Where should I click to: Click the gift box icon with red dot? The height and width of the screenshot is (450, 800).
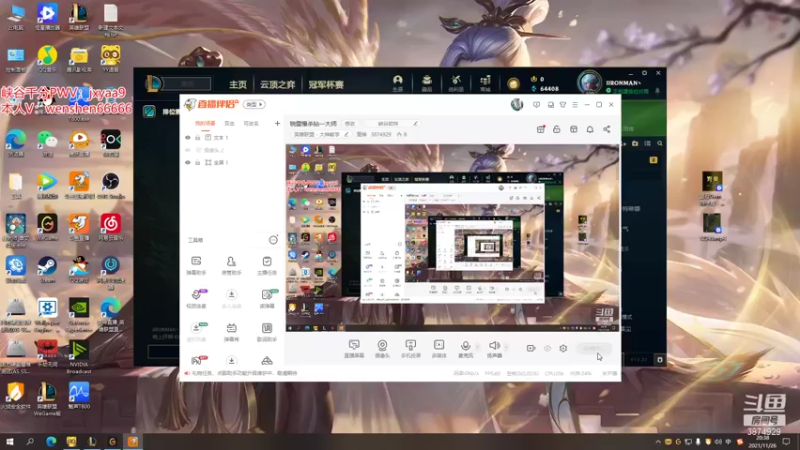[541, 129]
